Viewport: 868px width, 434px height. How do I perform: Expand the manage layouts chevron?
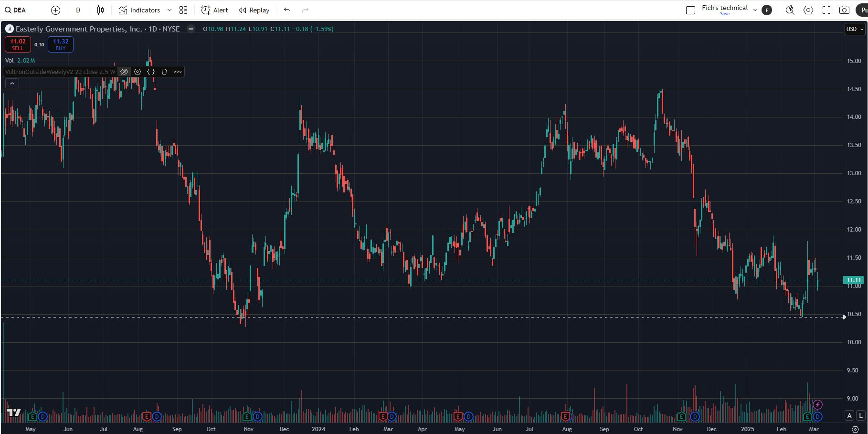pos(755,10)
